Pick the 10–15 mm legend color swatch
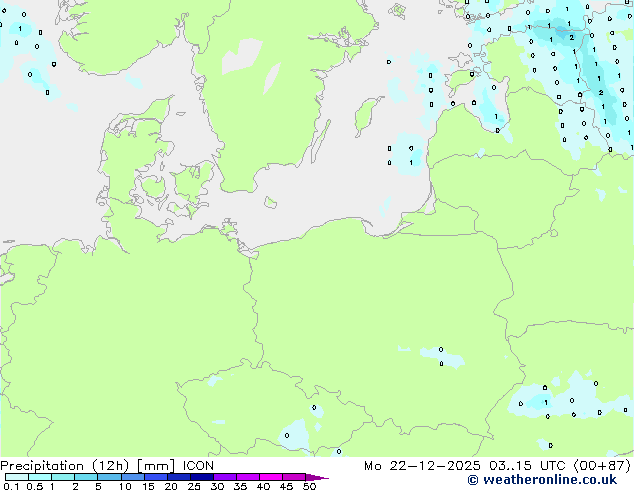Screen dimensions: 634x490 132,477
